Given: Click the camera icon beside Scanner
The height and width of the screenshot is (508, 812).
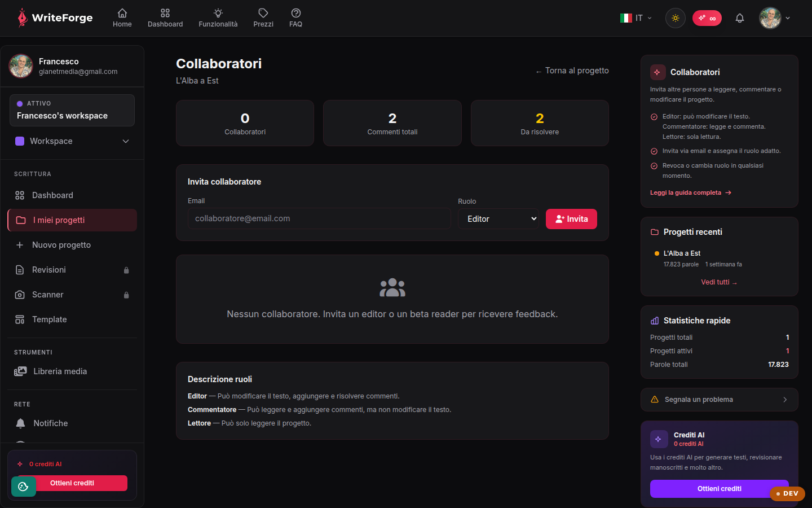Looking at the screenshot, I should [20, 295].
